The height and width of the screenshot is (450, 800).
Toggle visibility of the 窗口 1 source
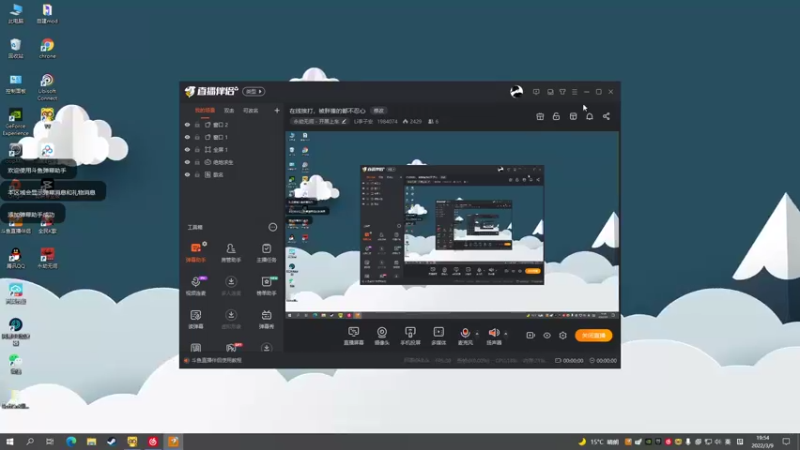pos(187,137)
